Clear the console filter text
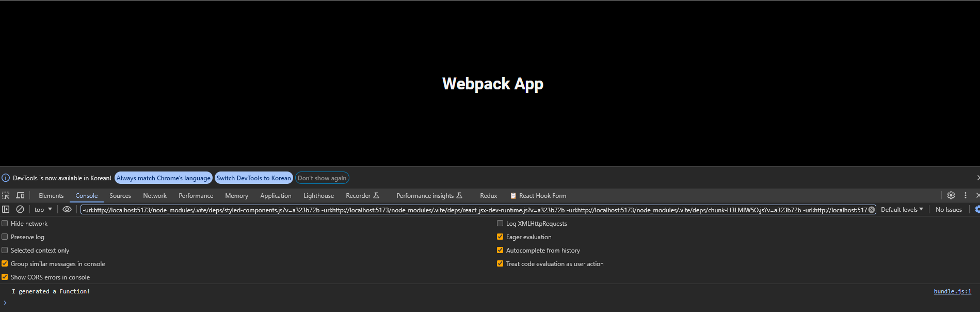Viewport: 980px width, 312px height. click(872, 210)
